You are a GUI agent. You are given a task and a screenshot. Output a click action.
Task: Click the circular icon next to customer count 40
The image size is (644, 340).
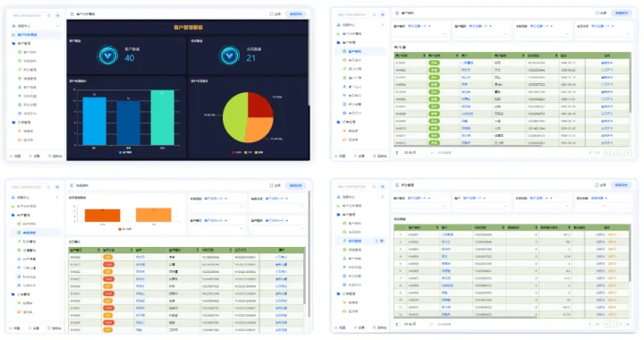[x=108, y=55]
